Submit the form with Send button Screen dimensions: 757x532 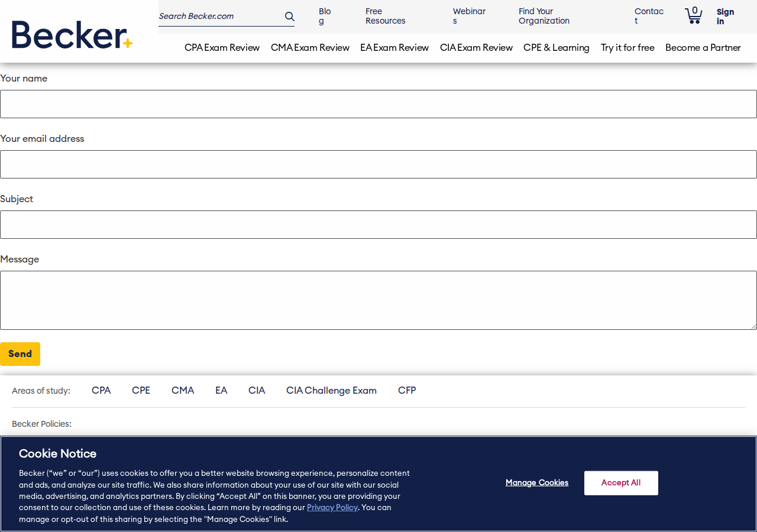(x=20, y=354)
